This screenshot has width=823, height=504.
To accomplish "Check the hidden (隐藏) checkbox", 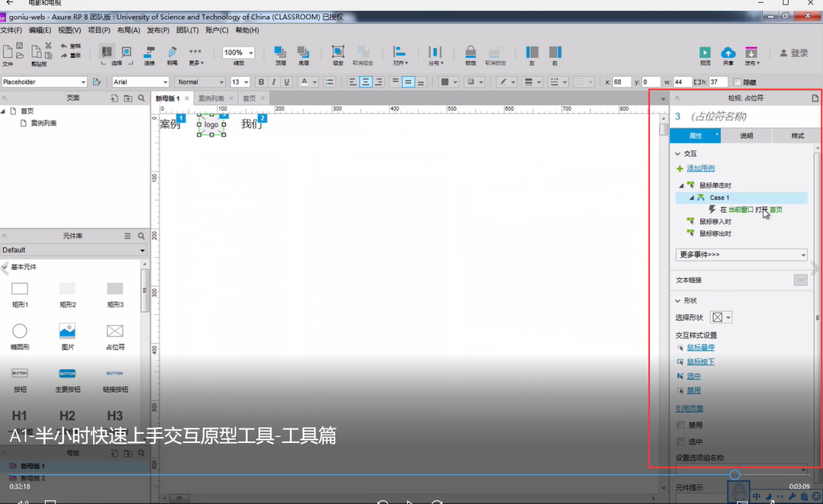I will [x=737, y=82].
